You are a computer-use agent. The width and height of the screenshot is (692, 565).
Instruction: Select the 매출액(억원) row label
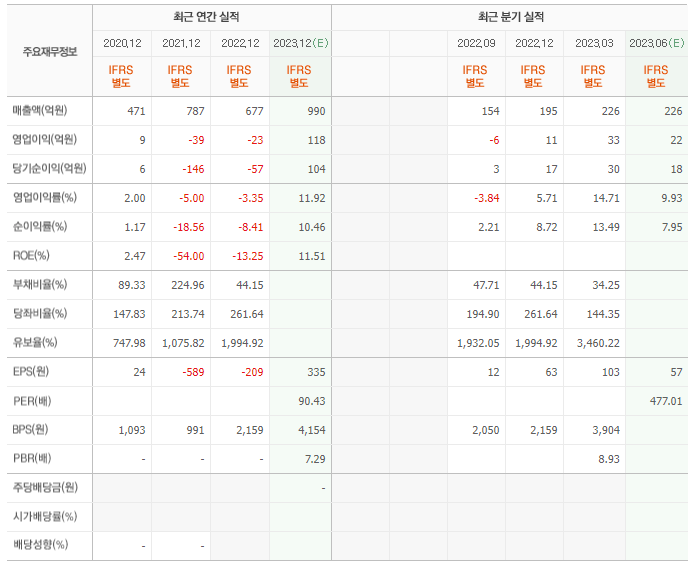pos(40,110)
